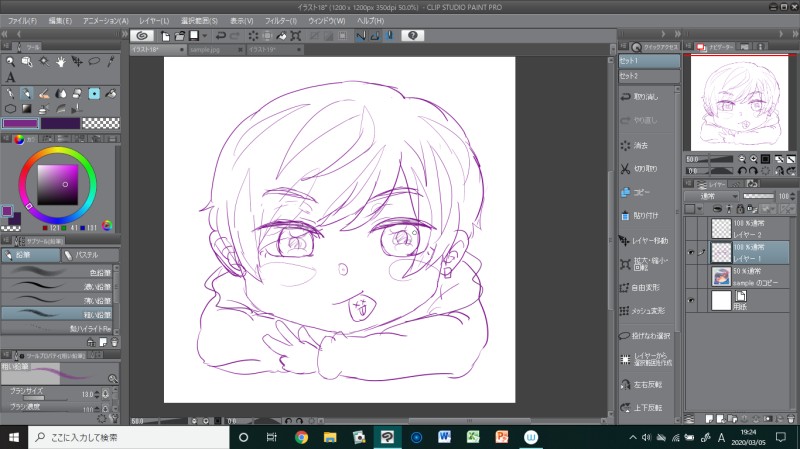The width and height of the screenshot is (800, 449).
Task: Select the Hand move canvas tool
Action: [61, 62]
